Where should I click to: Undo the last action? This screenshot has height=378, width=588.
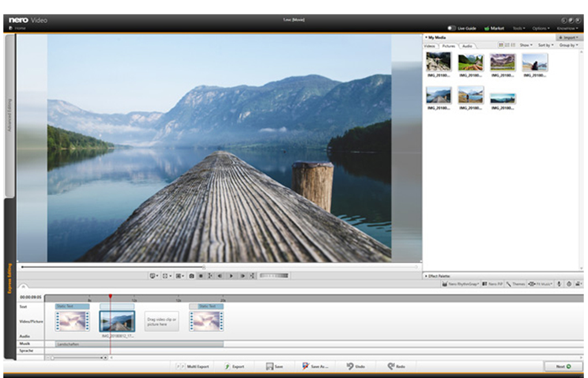tap(356, 366)
